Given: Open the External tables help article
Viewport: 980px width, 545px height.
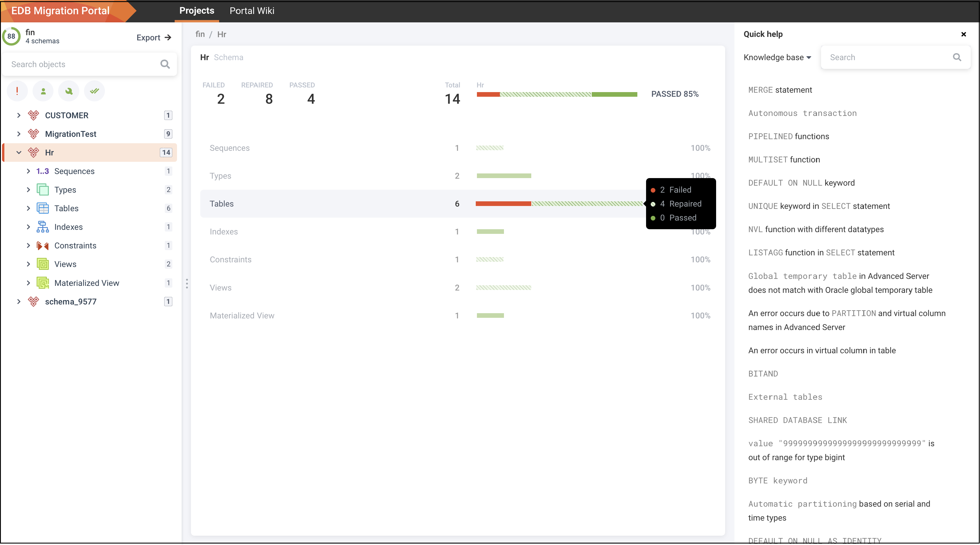Looking at the screenshot, I should pos(785,397).
